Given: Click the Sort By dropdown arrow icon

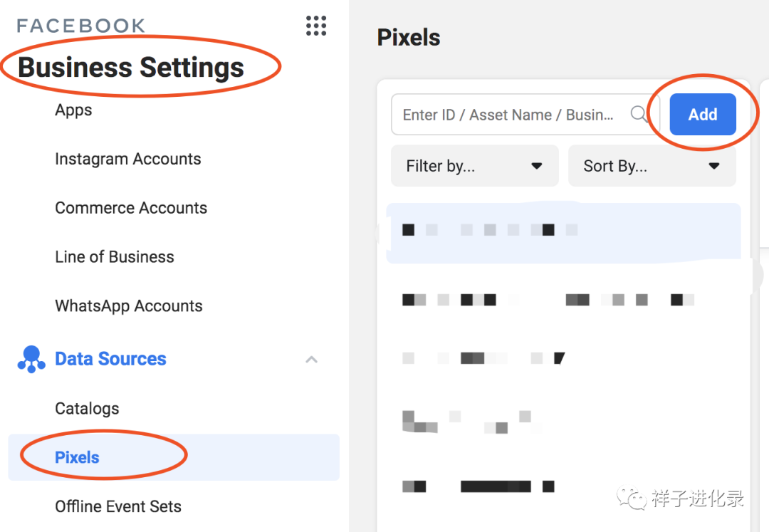Looking at the screenshot, I should (713, 165).
